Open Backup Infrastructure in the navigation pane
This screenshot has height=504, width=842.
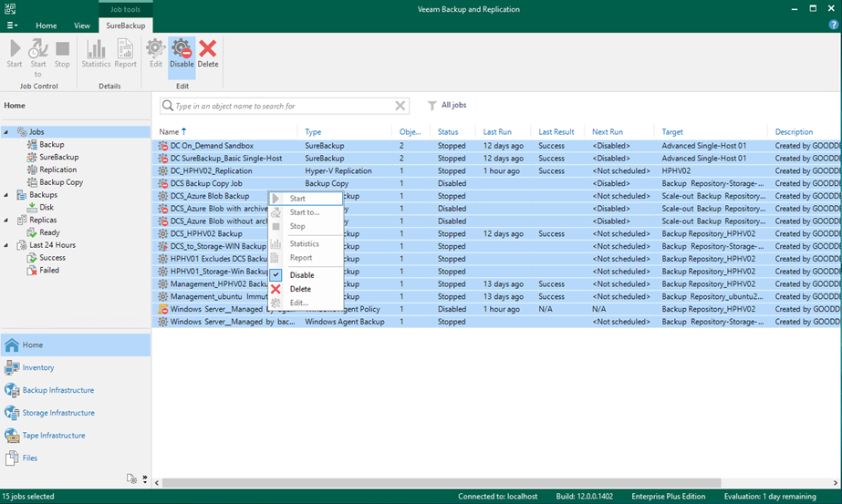click(x=57, y=390)
